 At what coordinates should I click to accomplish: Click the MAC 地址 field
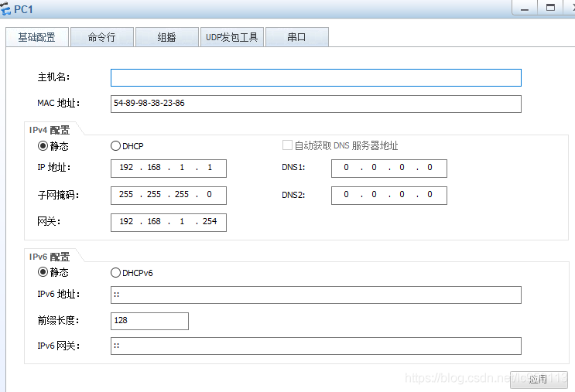point(316,104)
